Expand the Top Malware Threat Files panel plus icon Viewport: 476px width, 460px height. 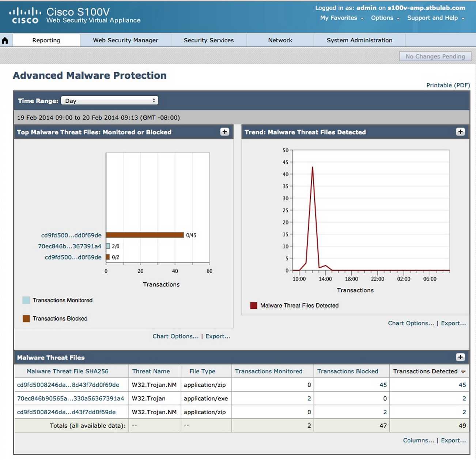(x=224, y=132)
